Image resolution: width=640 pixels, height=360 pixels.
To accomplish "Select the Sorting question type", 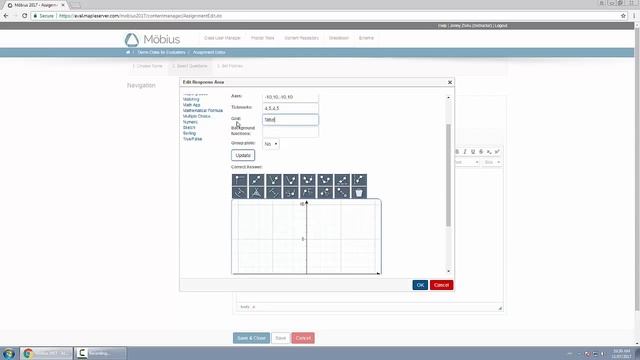I will [189, 133].
